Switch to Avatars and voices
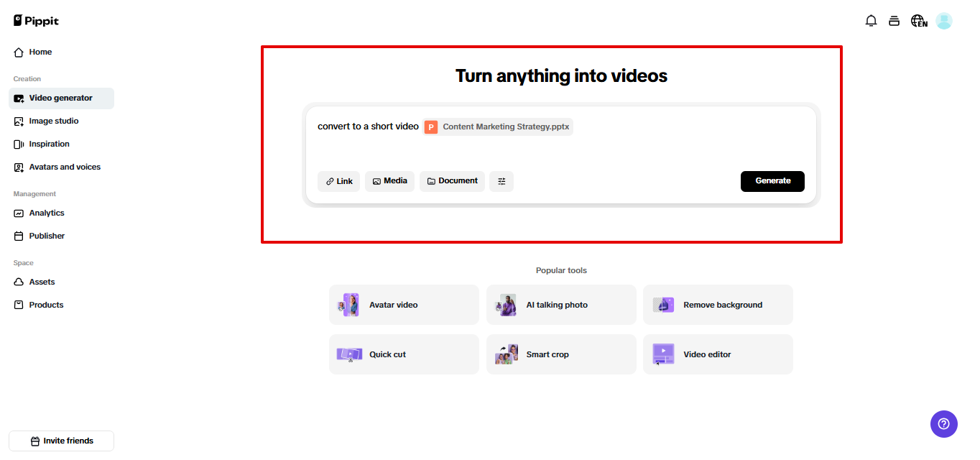The width and height of the screenshot is (980, 460). pyautogui.click(x=65, y=167)
